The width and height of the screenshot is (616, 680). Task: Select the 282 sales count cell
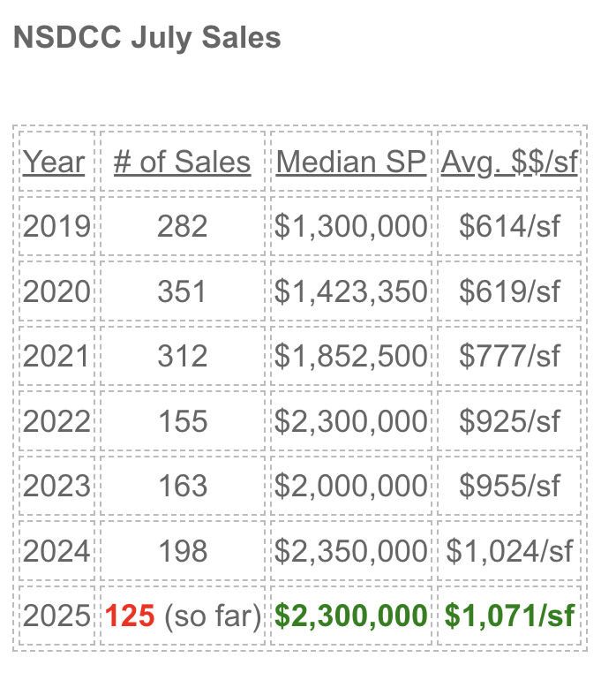click(x=183, y=226)
